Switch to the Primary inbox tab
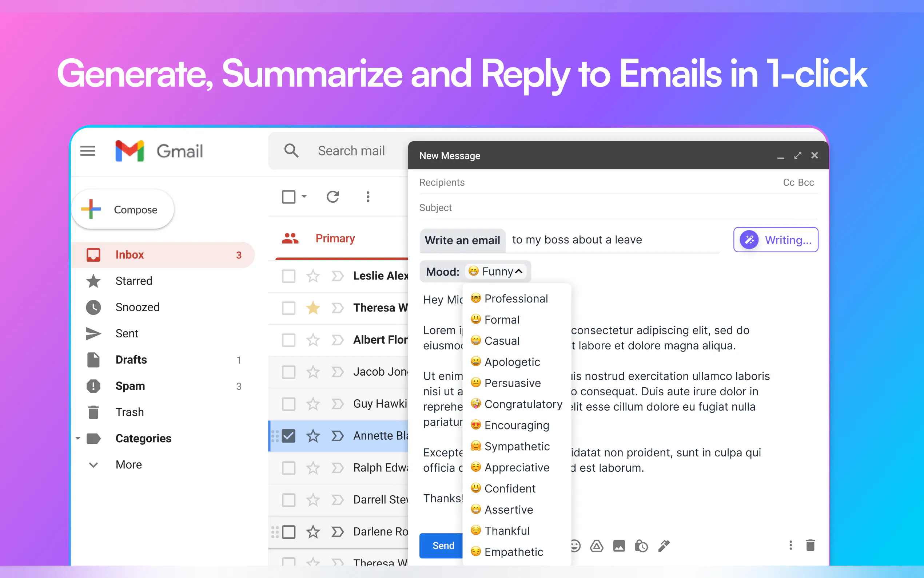The width and height of the screenshot is (924, 578). [x=335, y=238]
